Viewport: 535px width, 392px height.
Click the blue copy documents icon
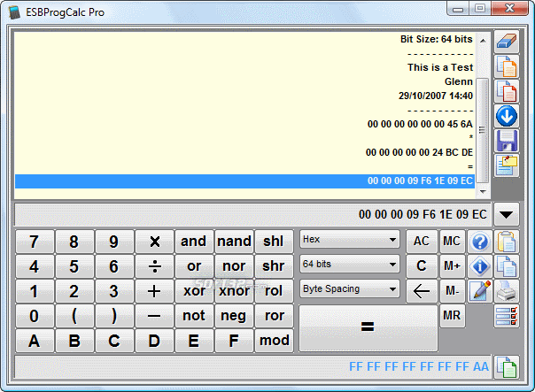[507, 266]
